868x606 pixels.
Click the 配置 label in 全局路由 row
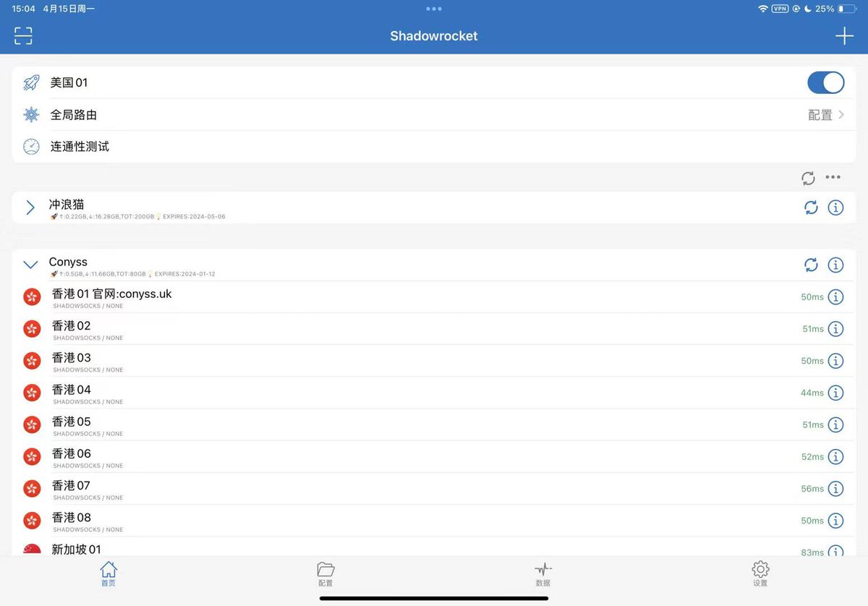[x=820, y=115]
